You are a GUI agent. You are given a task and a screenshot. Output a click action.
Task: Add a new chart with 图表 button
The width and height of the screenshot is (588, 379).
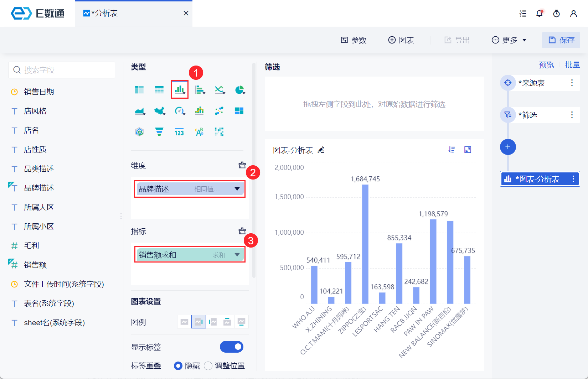401,40
